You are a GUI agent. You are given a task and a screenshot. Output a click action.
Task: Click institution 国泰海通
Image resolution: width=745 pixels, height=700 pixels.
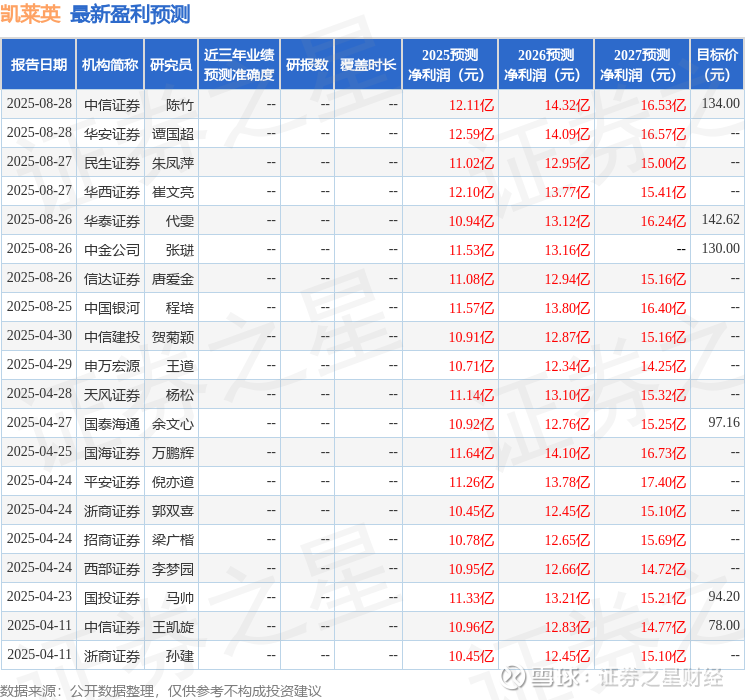tap(112, 424)
